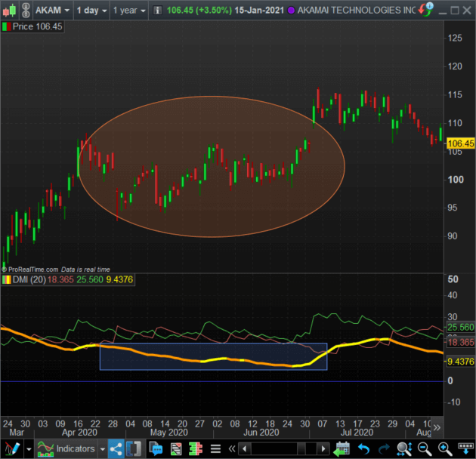Image resolution: width=476 pixels, height=459 pixels.
Task: Show the order book volume icon
Action: (196, 448)
